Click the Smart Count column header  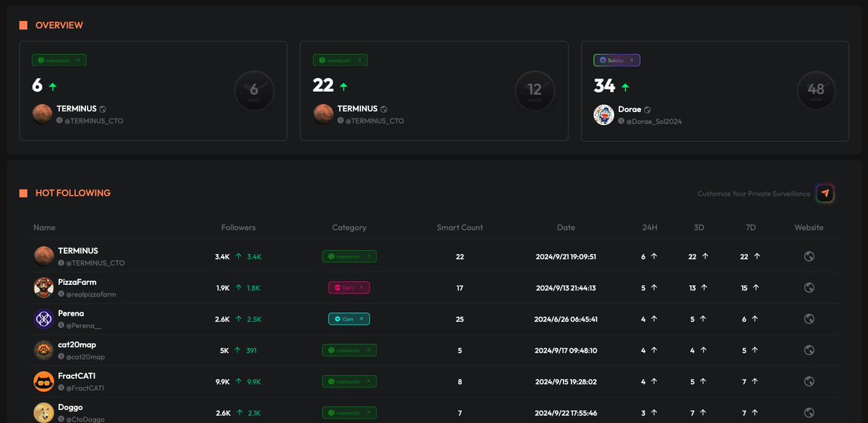(x=459, y=227)
